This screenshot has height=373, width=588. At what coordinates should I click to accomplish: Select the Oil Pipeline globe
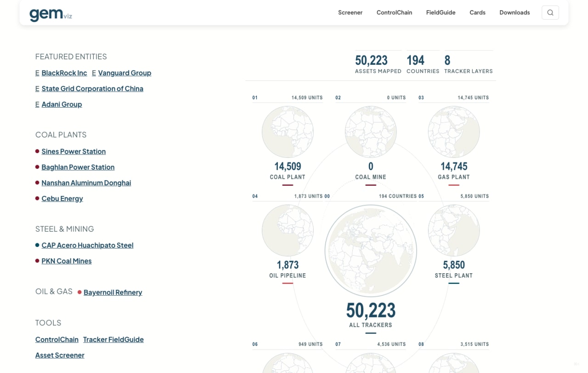[288, 230]
